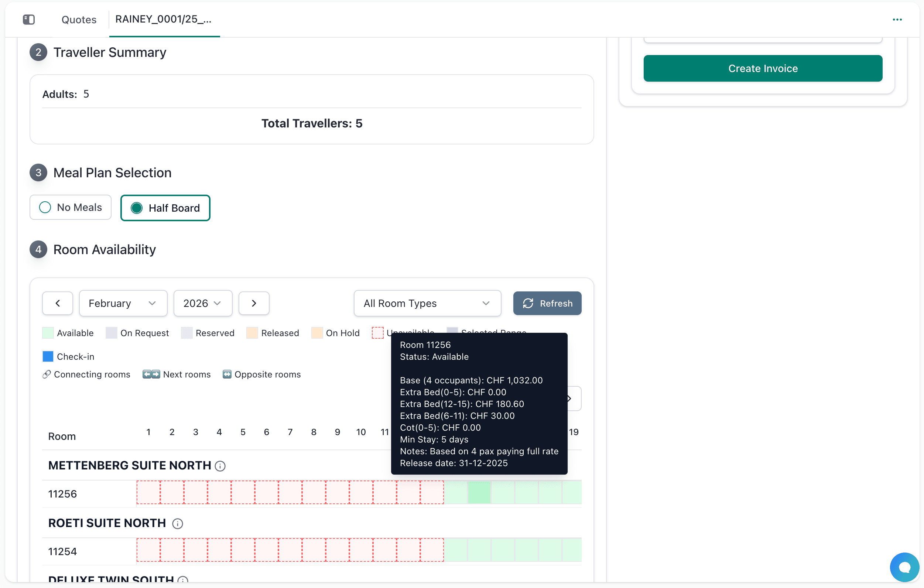The width and height of the screenshot is (924, 588).
Task: Select the Half Board option
Action: (165, 208)
